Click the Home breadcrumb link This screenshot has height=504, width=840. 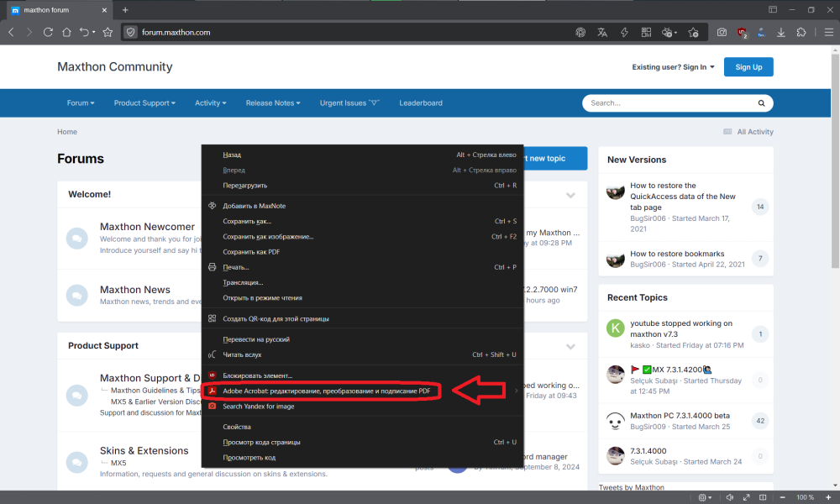[x=67, y=132]
